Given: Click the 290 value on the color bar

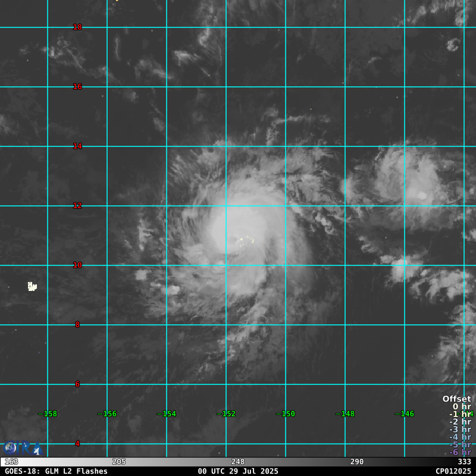Looking at the screenshot, I should point(357,462).
